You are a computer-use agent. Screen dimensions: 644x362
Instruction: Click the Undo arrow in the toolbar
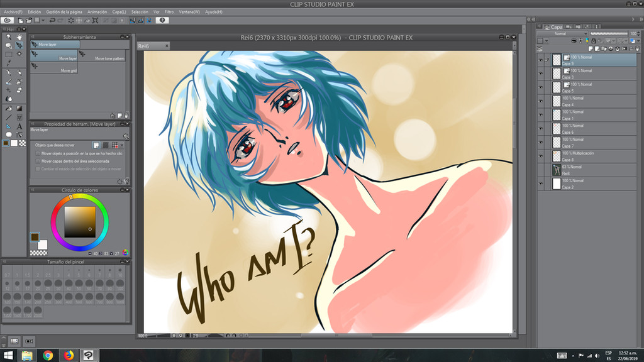tap(53, 20)
